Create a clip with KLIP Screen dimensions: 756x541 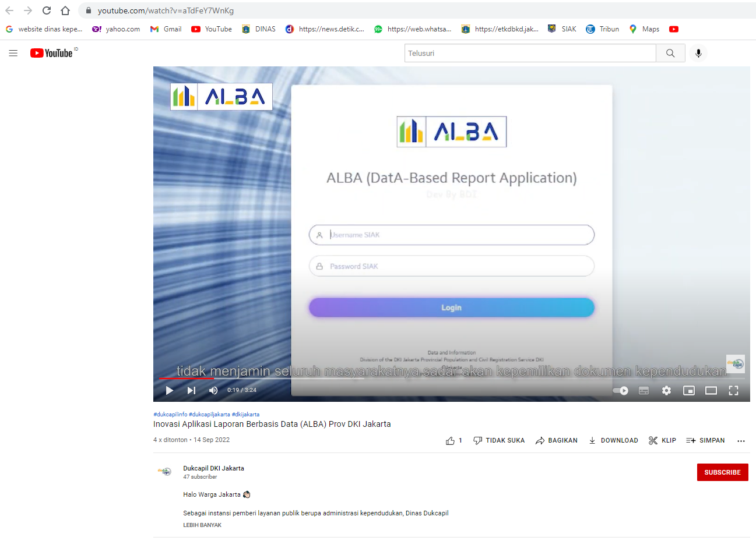(662, 440)
